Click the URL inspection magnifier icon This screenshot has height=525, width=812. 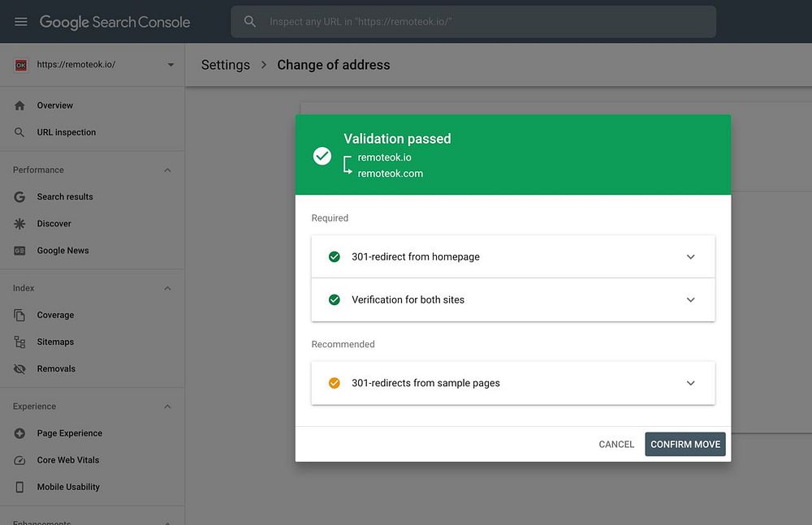point(20,132)
